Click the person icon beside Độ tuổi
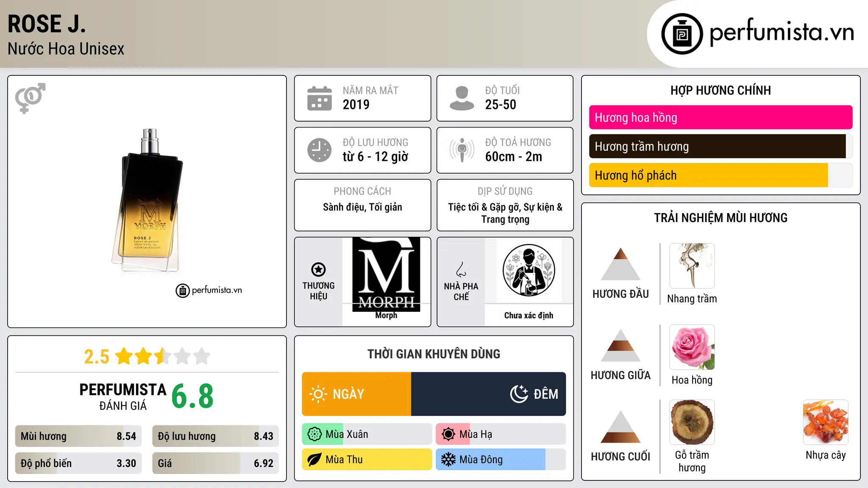The height and width of the screenshot is (488, 868). click(462, 98)
